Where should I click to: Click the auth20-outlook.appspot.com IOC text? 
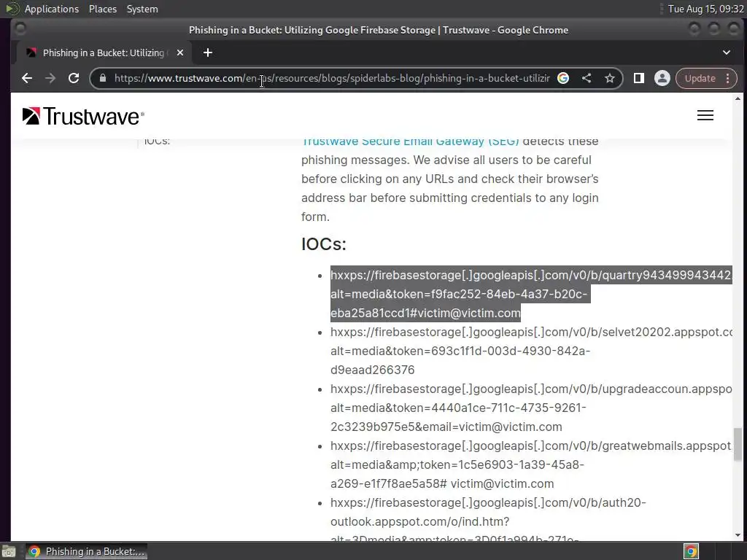coord(488,512)
